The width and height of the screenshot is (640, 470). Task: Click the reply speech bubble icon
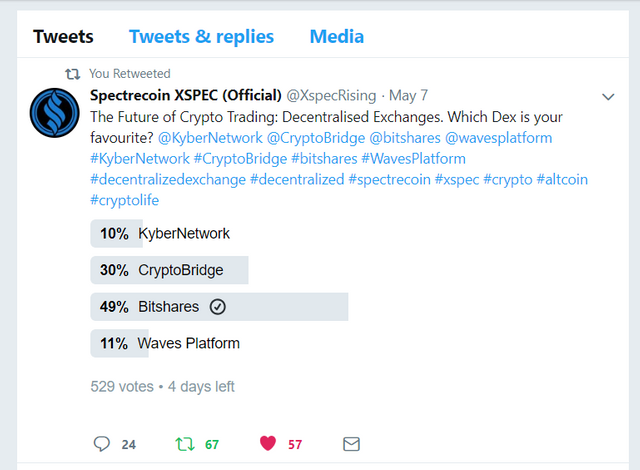click(102, 444)
